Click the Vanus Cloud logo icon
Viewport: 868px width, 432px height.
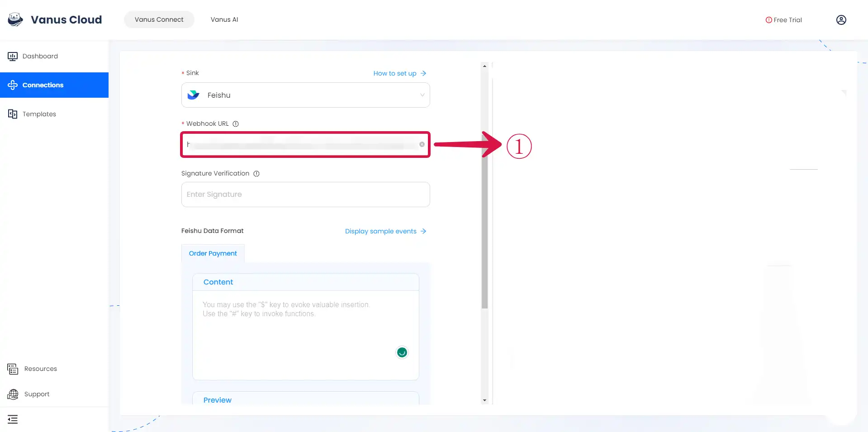[15, 19]
